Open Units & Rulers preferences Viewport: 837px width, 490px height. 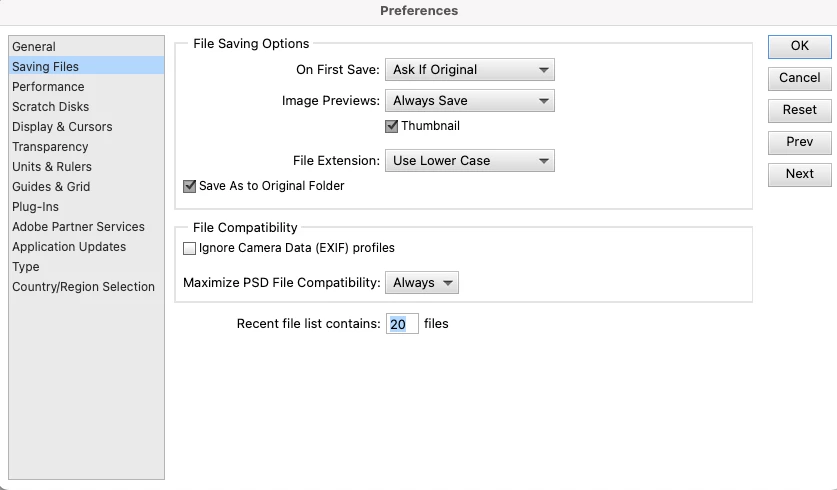(x=52, y=167)
